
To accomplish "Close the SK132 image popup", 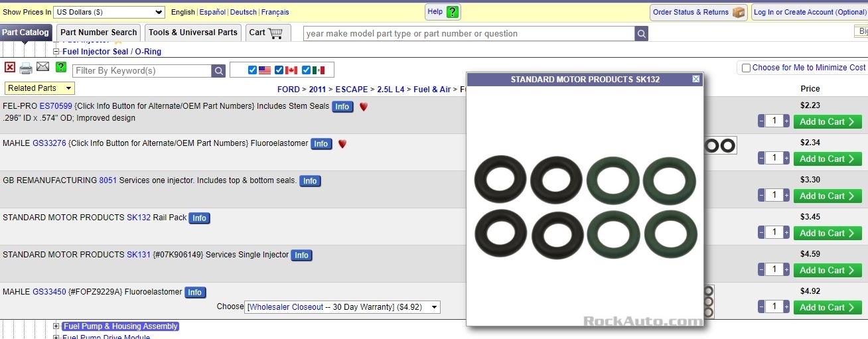I will click(x=696, y=79).
